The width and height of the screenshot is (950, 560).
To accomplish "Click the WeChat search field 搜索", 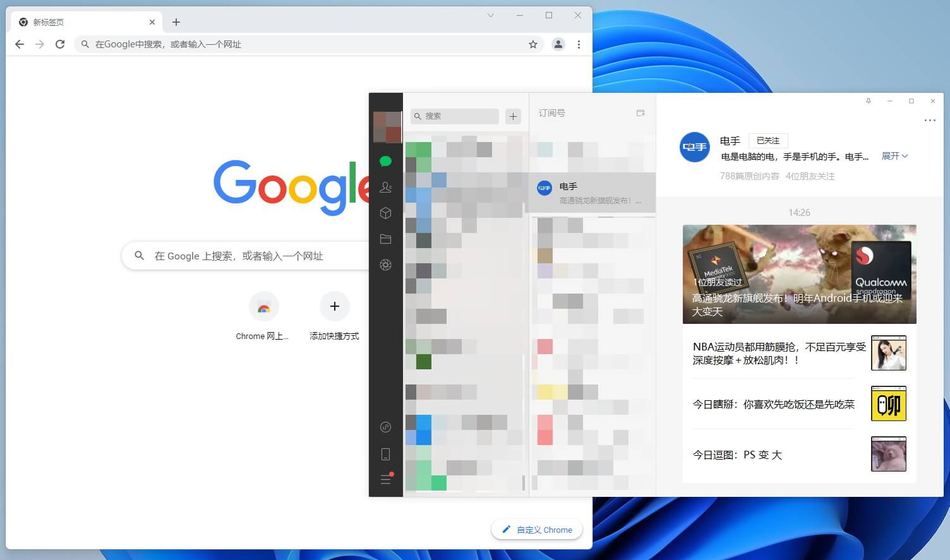I will click(454, 116).
